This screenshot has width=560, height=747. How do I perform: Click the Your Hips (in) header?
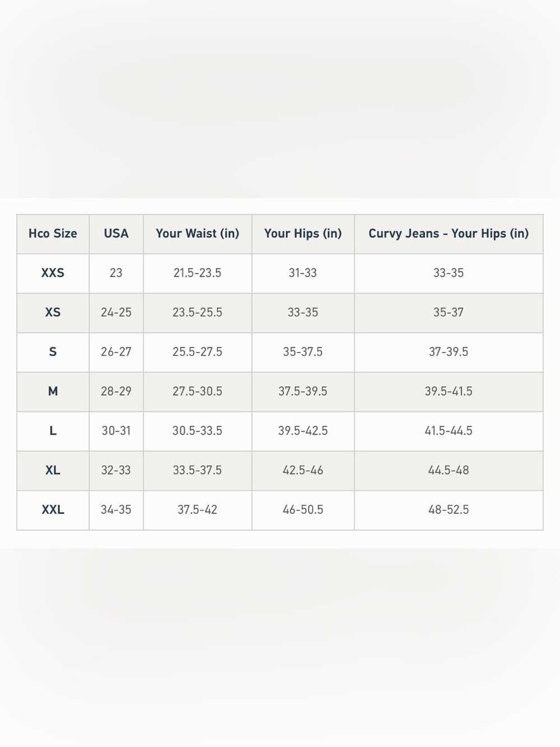[x=303, y=234]
